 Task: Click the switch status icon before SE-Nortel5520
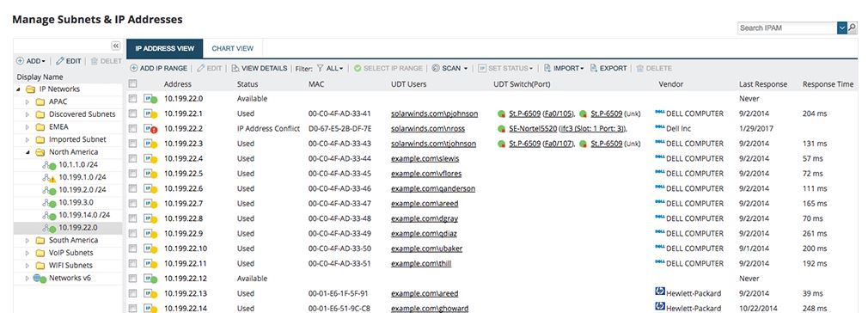[x=502, y=128]
